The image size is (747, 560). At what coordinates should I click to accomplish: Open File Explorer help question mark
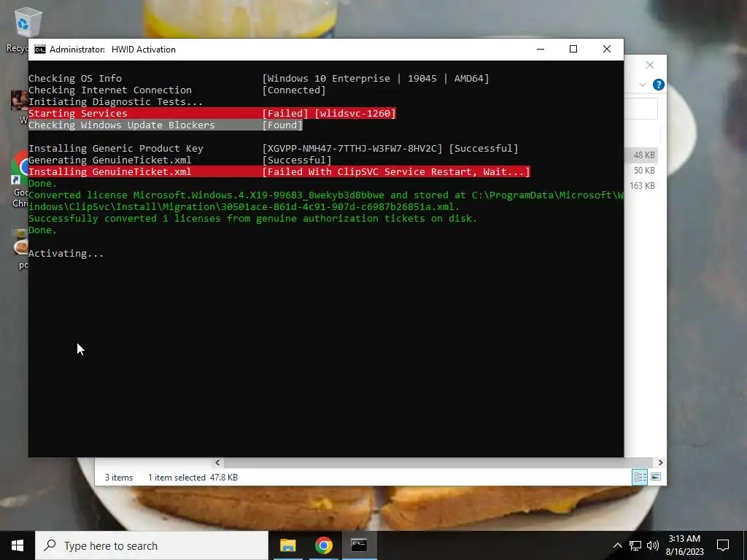659,85
